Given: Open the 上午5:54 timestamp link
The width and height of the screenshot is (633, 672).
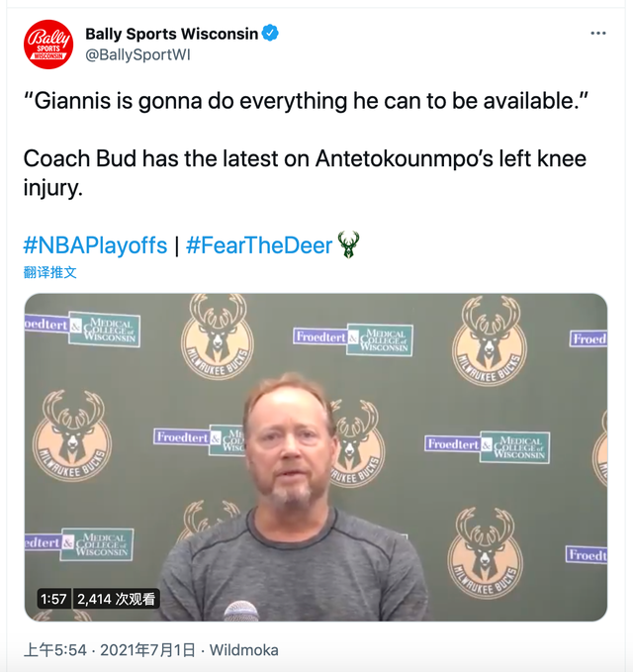Looking at the screenshot, I should (55, 650).
